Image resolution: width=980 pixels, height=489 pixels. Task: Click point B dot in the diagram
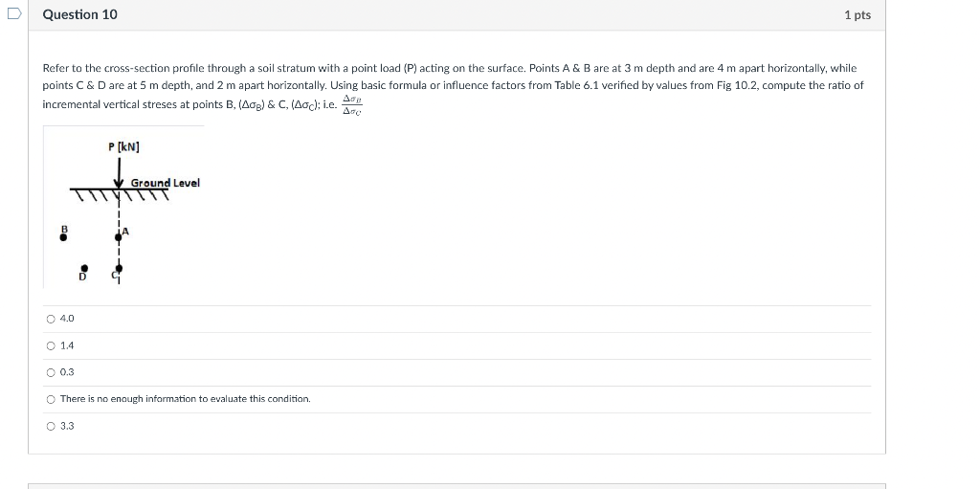tap(63, 237)
